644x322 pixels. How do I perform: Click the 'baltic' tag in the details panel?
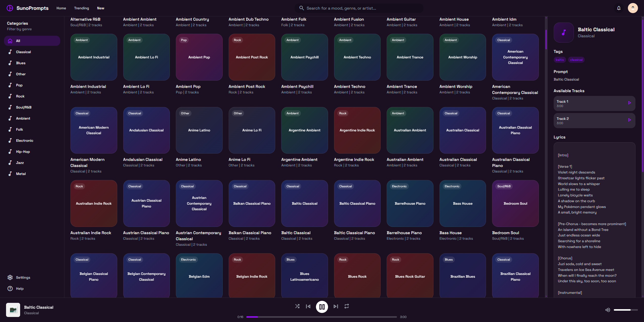pyautogui.click(x=560, y=59)
